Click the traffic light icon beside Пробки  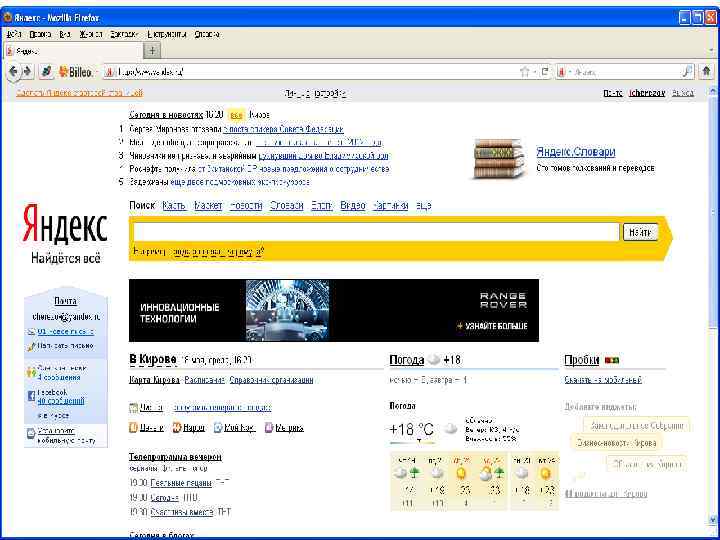[612, 360]
